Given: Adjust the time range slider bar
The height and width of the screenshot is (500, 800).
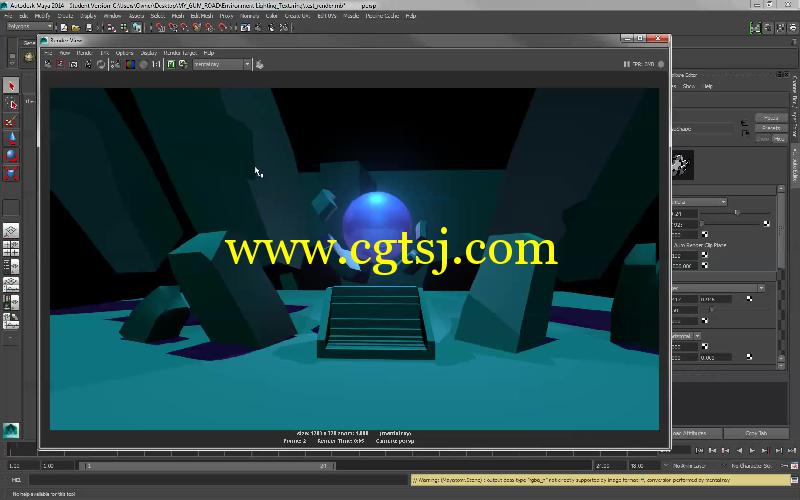Looking at the screenshot, I should [x=207, y=466].
